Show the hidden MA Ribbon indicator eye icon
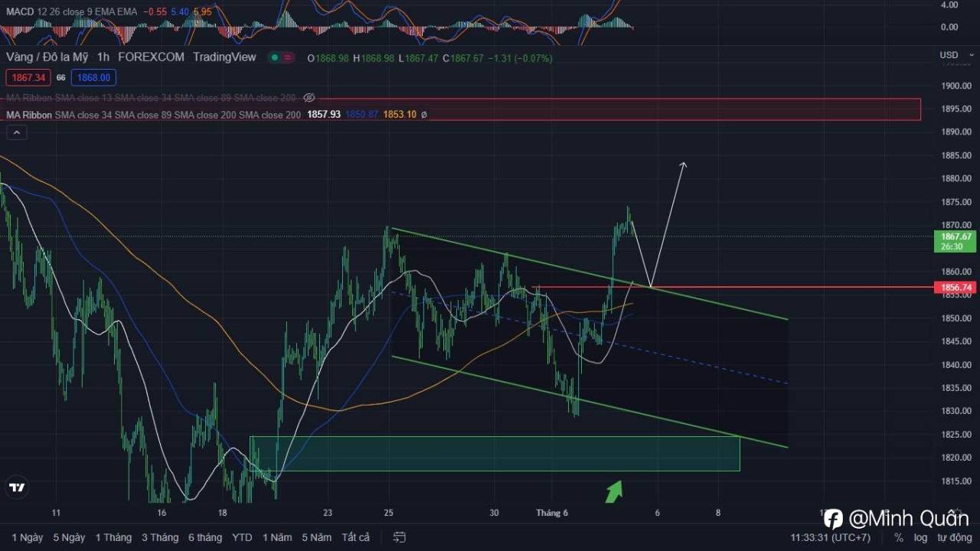The image size is (980, 551). click(x=309, y=98)
